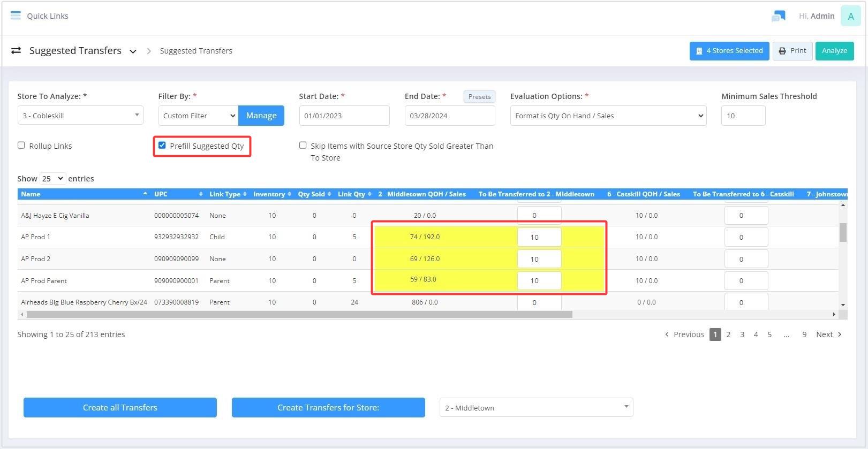Open Store To Analyze dropdown

(80, 116)
